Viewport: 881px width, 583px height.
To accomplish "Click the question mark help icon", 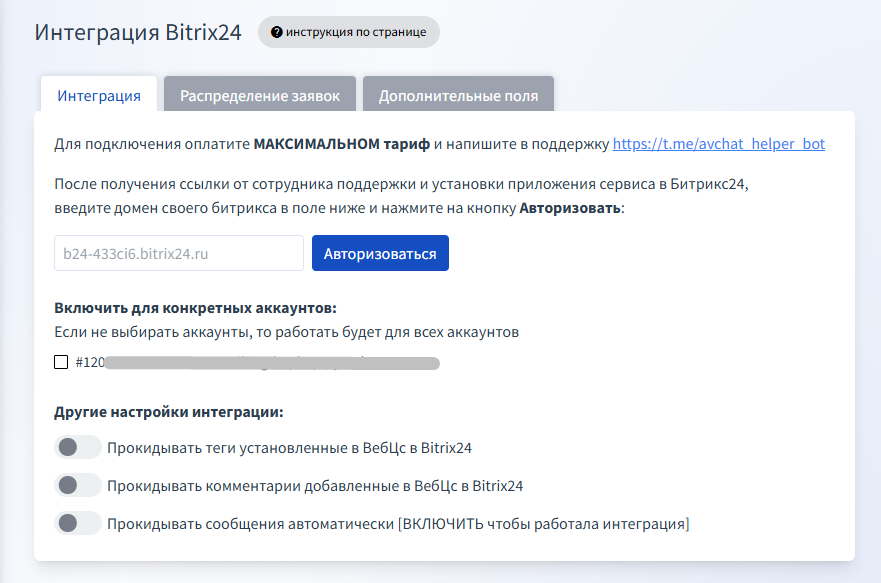I will pyautogui.click(x=276, y=32).
